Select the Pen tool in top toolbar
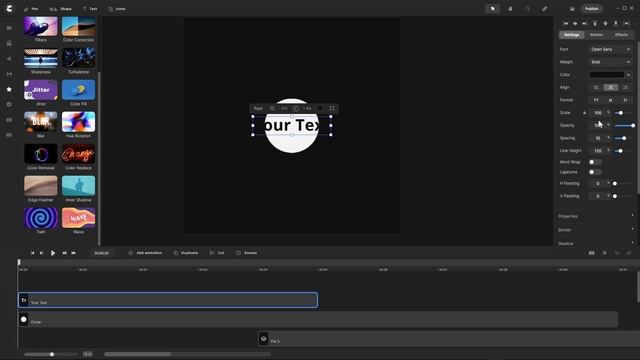The width and height of the screenshot is (640, 360). 31,9
